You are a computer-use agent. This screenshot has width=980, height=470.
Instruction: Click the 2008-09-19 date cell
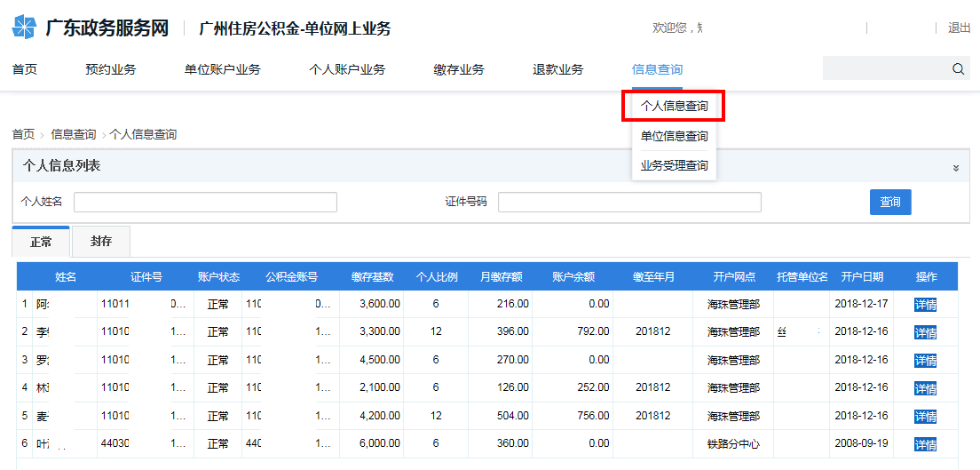(x=861, y=443)
